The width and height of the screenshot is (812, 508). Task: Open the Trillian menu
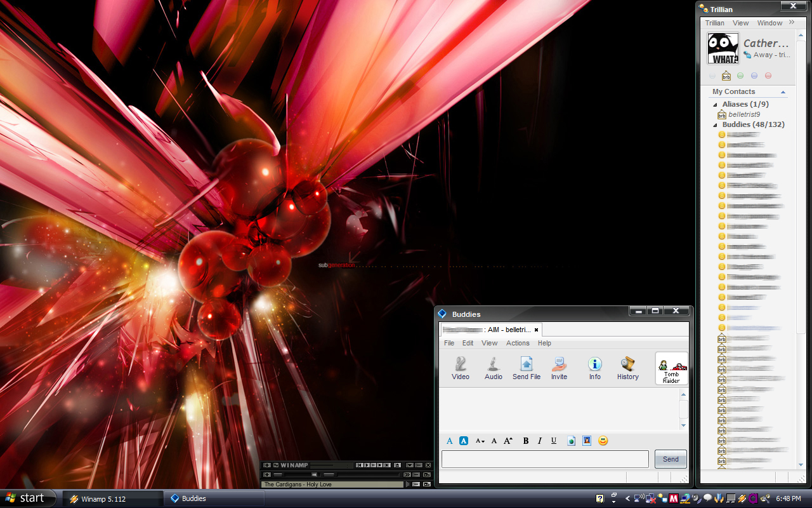coord(714,23)
